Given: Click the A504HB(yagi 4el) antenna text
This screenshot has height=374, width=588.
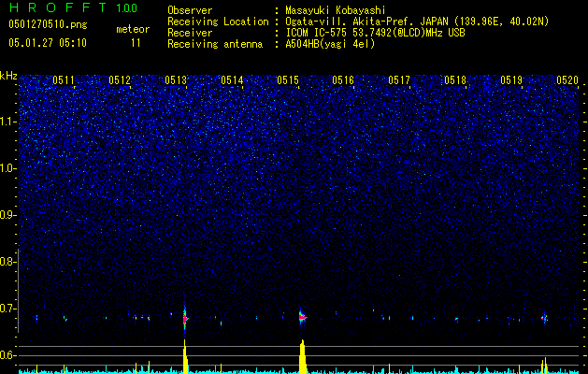Looking at the screenshot, I should coord(330,44).
